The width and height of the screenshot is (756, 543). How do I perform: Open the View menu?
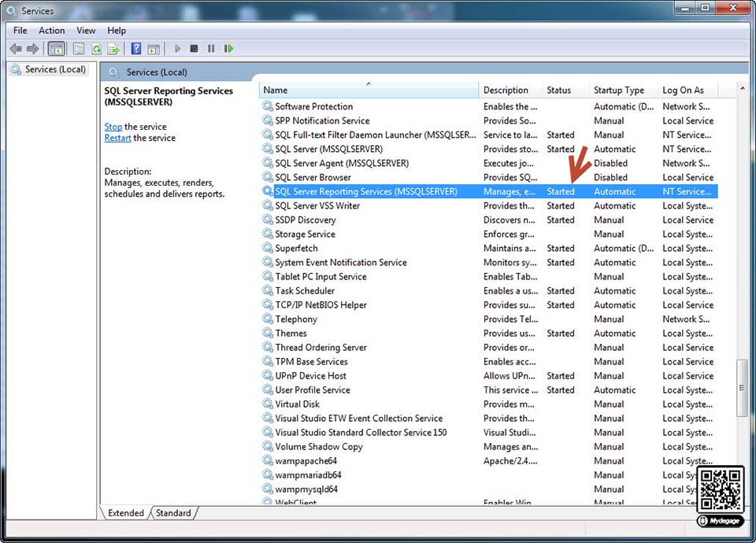[86, 31]
